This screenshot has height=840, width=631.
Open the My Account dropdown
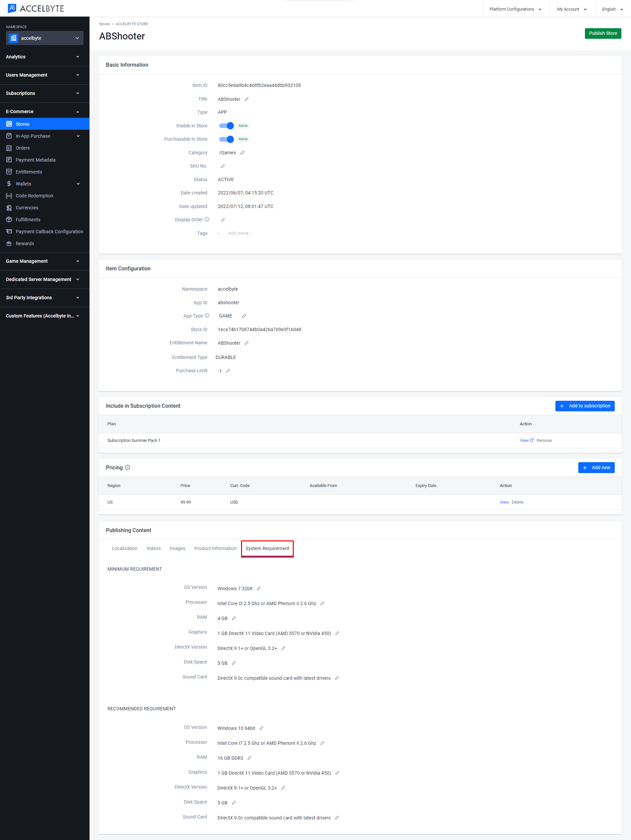[x=572, y=9]
